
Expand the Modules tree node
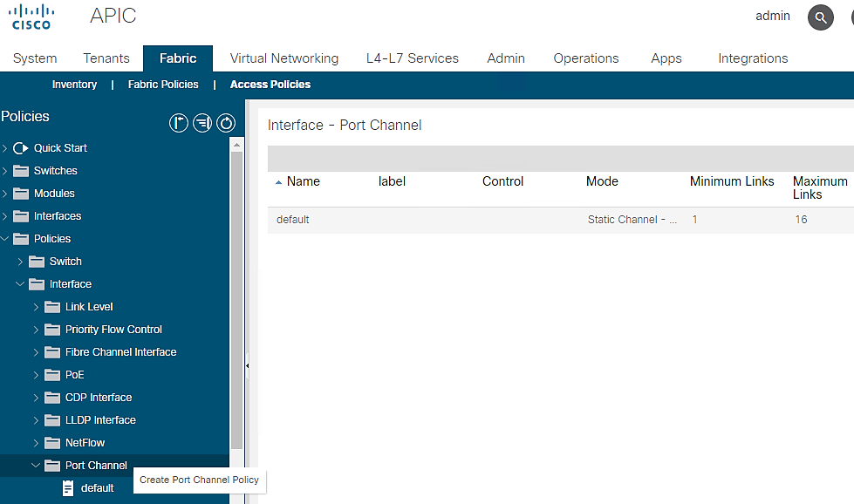pos(5,194)
